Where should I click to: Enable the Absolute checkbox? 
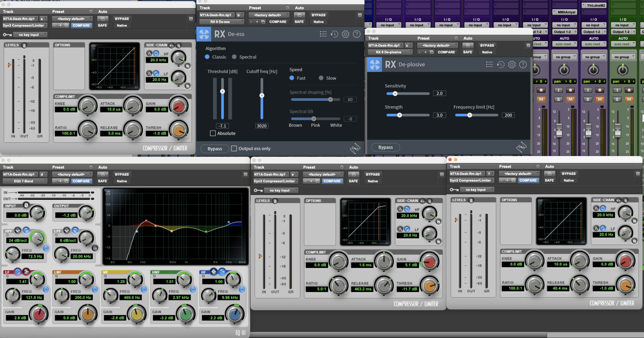(x=213, y=133)
